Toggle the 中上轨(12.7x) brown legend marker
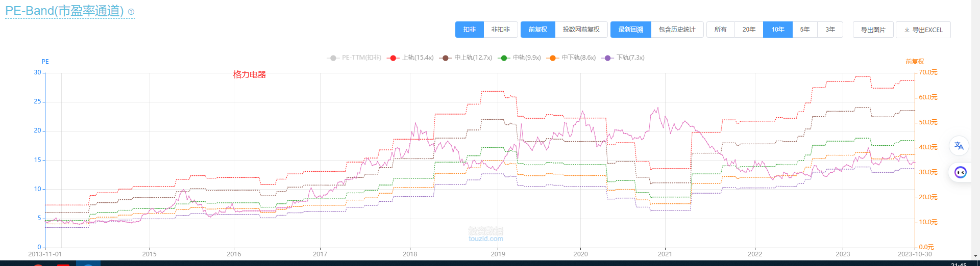Image resolution: width=980 pixels, height=266 pixels. (446, 58)
